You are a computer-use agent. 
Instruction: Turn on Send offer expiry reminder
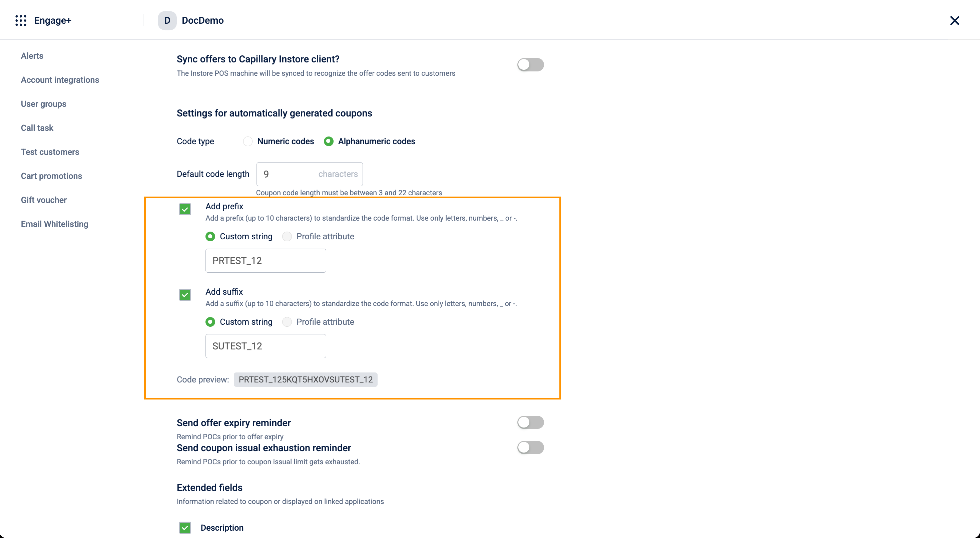[x=530, y=422]
